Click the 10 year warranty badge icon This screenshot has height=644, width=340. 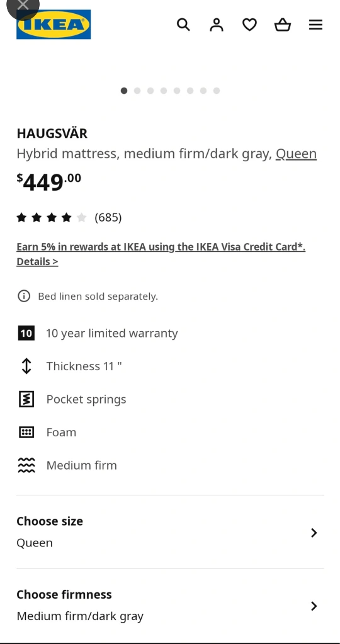[26, 333]
